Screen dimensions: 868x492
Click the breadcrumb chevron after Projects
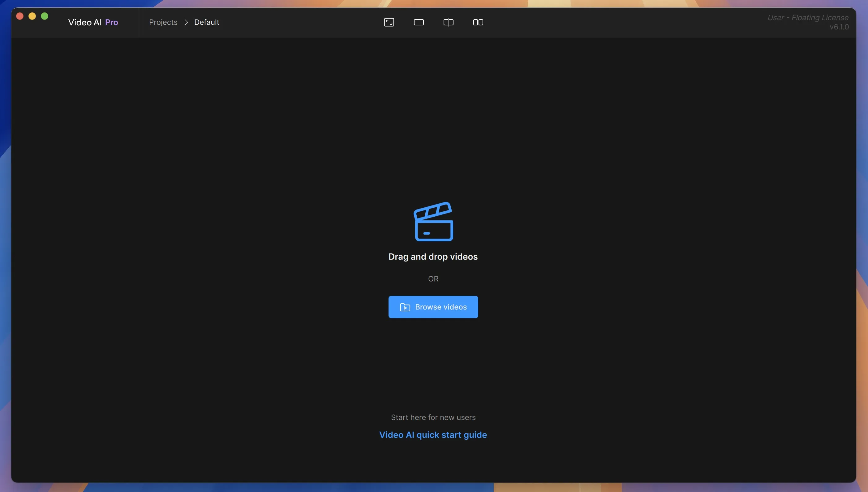[x=186, y=22]
